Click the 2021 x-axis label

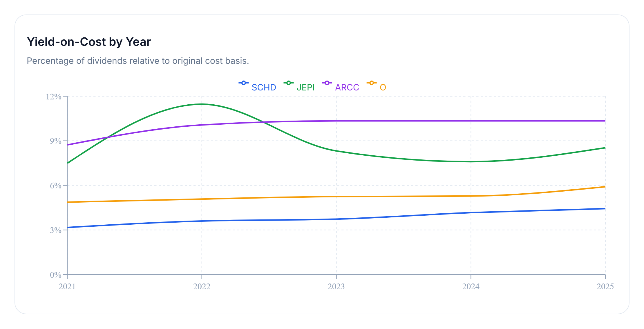click(67, 286)
